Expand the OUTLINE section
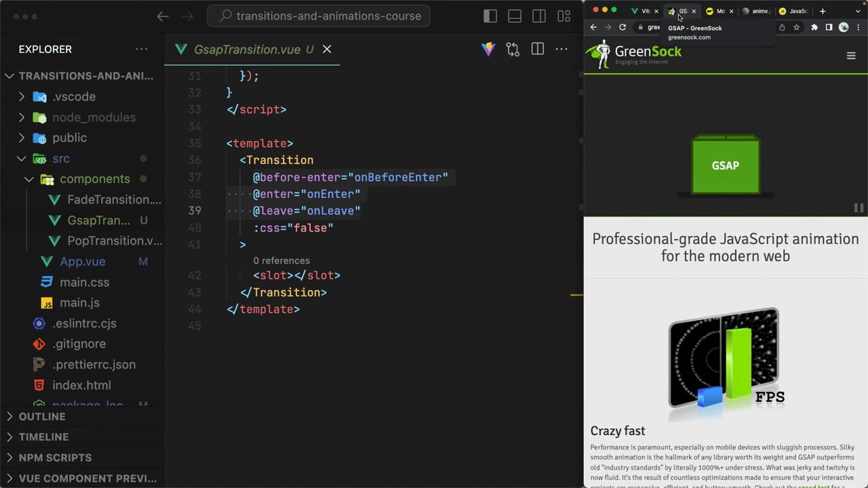This screenshot has width=868, height=488. click(x=82, y=416)
